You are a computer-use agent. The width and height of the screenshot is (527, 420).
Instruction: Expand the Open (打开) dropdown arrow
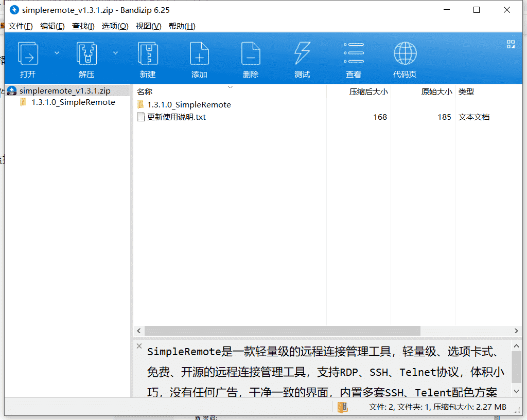(x=57, y=53)
